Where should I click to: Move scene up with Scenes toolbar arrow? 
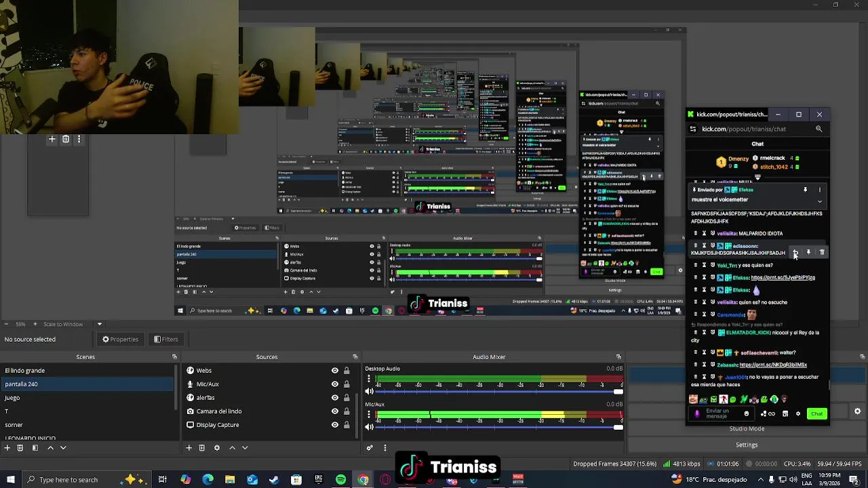pos(50,448)
